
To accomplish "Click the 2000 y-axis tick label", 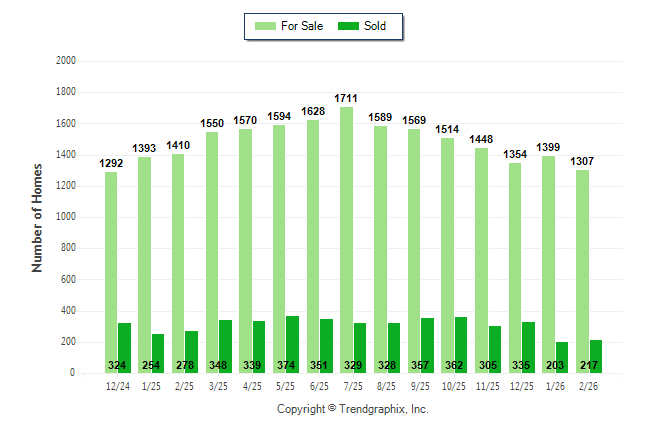I will 67,61.
